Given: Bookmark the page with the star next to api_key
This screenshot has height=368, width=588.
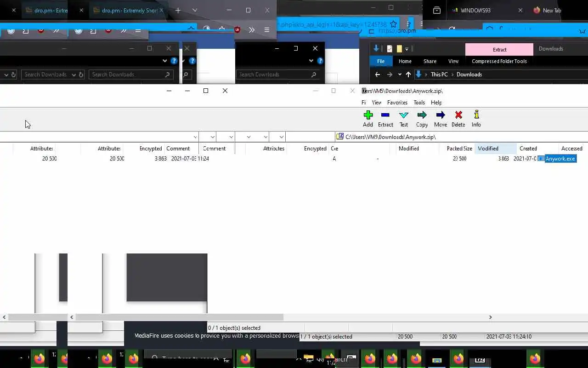Looking at the screenshot, I should [393, 24].
